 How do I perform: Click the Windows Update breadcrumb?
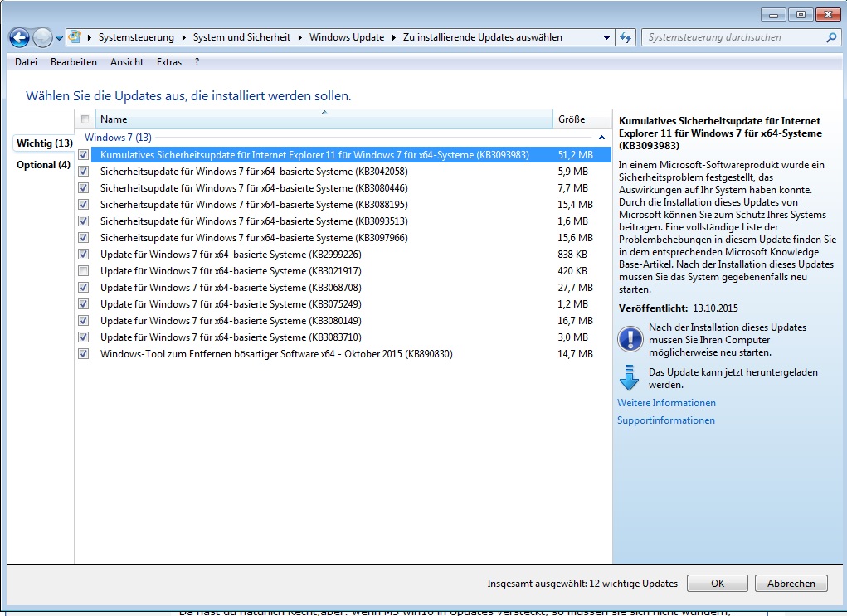pyautogui.click(x=346, y=37)
